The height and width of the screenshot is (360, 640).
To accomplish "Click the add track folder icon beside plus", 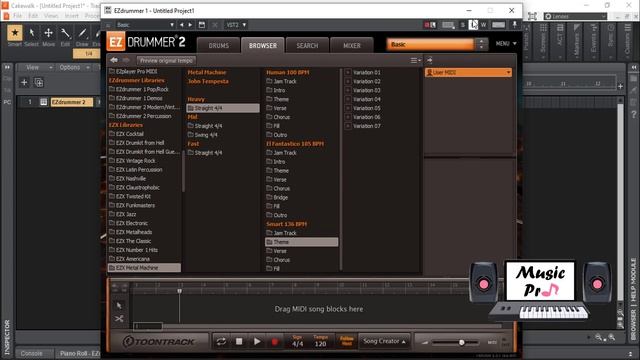I will (x=39, y=82).
